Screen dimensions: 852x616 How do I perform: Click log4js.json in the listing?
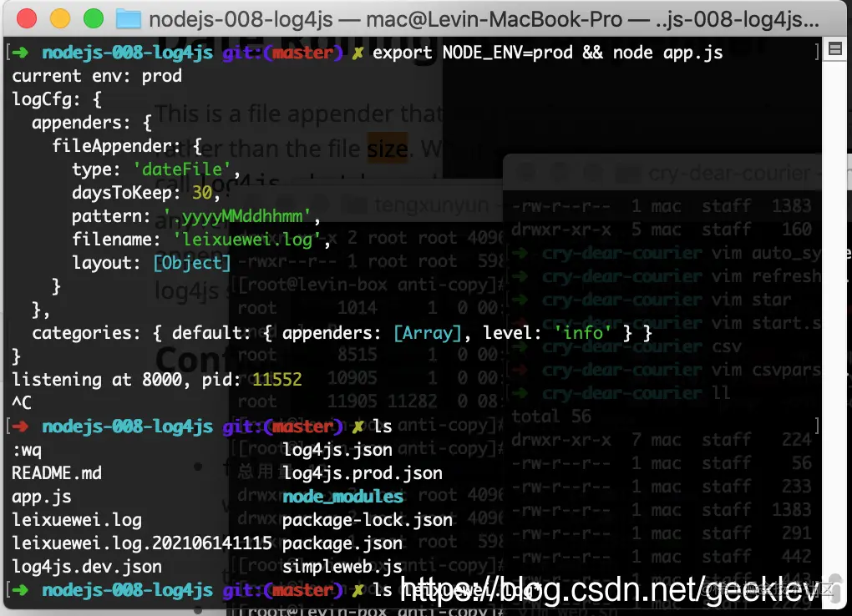pyautogui.click(x=337, y=450)
